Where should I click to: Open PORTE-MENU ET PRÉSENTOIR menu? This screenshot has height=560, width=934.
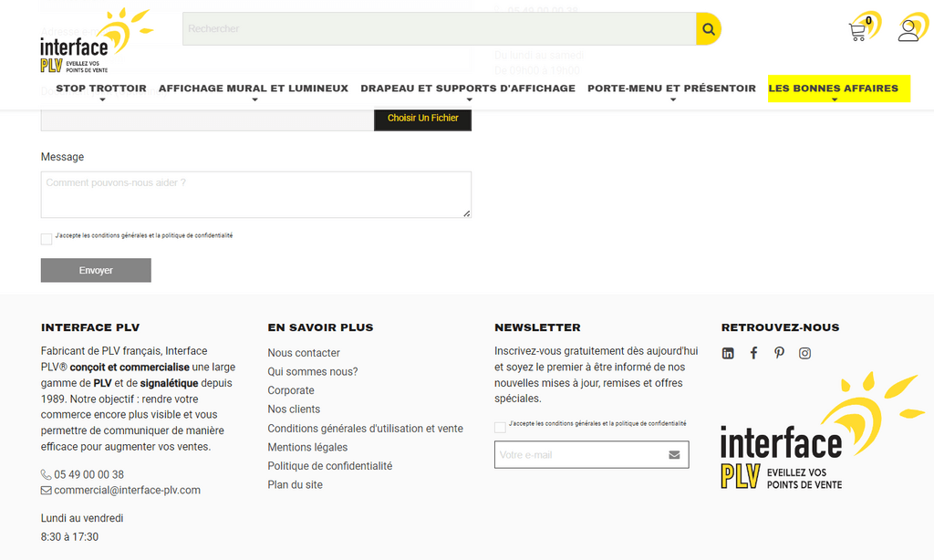click(671, 88)
